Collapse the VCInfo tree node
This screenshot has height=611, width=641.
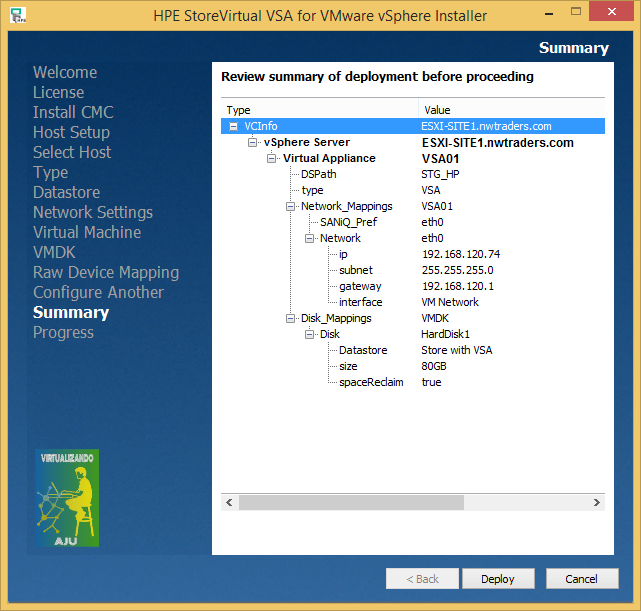coord(234,126)
